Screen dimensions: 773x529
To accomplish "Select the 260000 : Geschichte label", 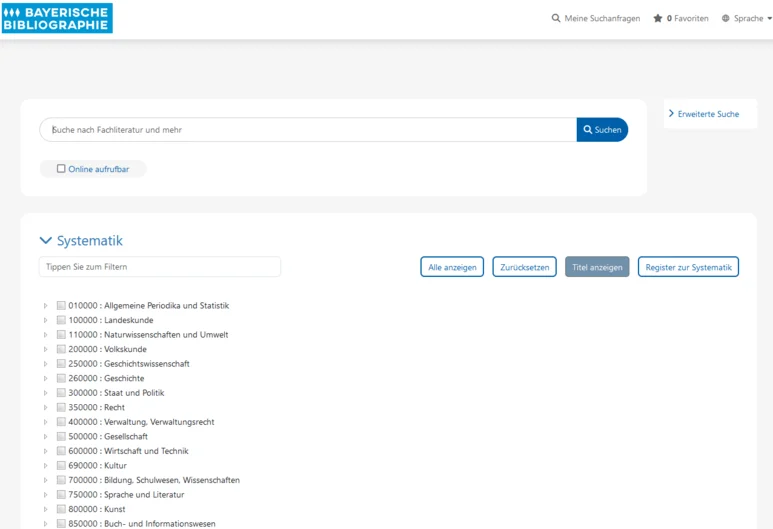I will [106, 378].
